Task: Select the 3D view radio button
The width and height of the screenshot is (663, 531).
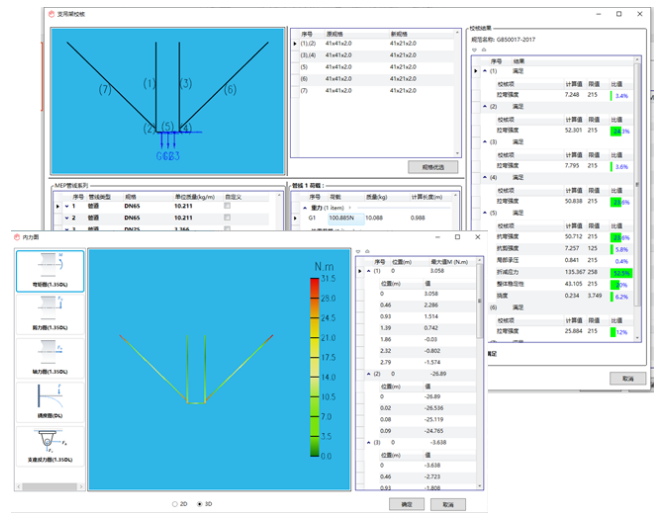Action: point(199,504)
